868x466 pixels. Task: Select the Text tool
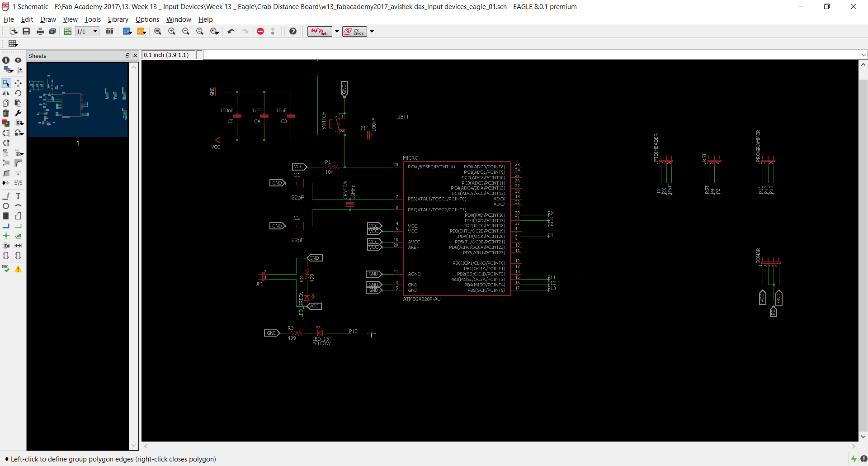coord(18,196)
